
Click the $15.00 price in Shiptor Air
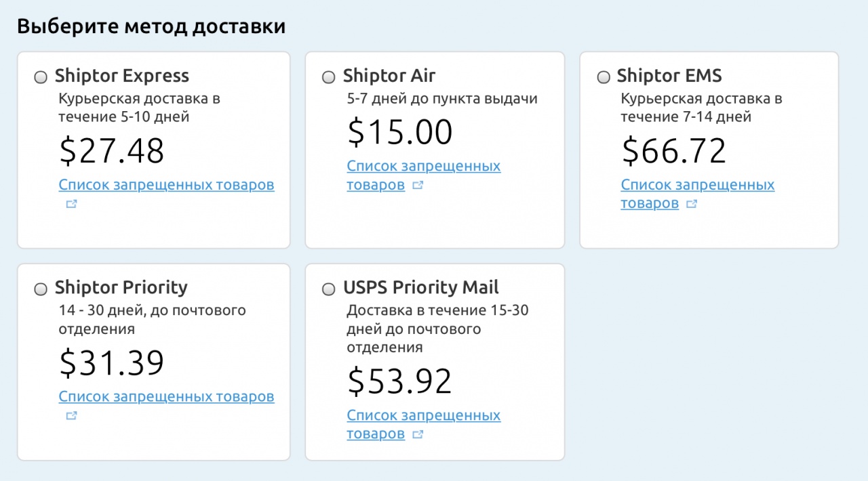399,132
